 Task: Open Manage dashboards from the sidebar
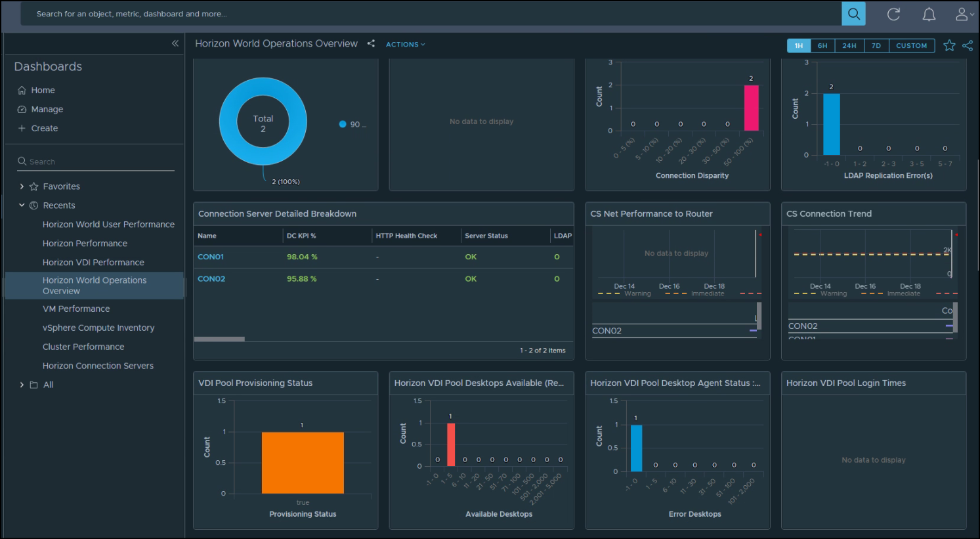[47, 109]
